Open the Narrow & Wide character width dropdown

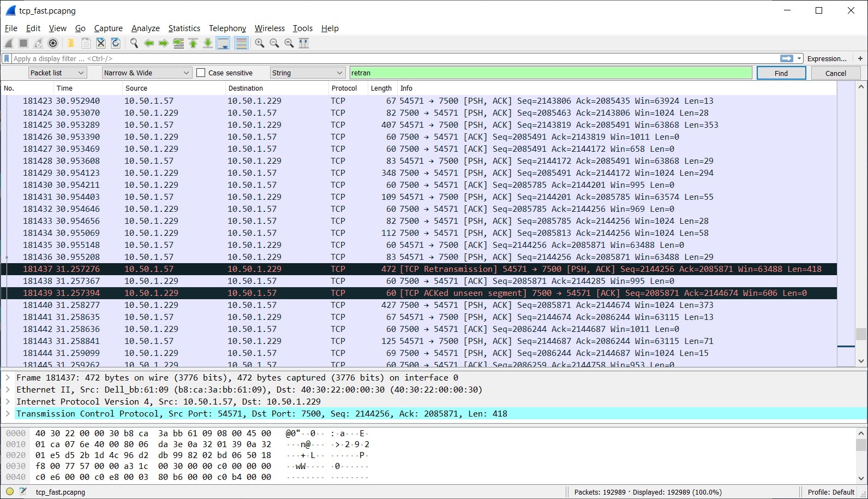coord(147,73)
